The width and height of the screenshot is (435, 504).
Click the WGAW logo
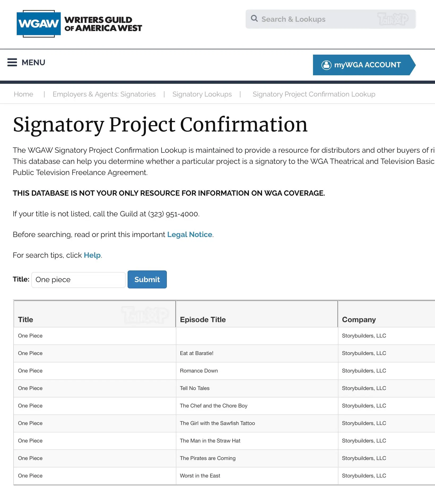point(39,24)
